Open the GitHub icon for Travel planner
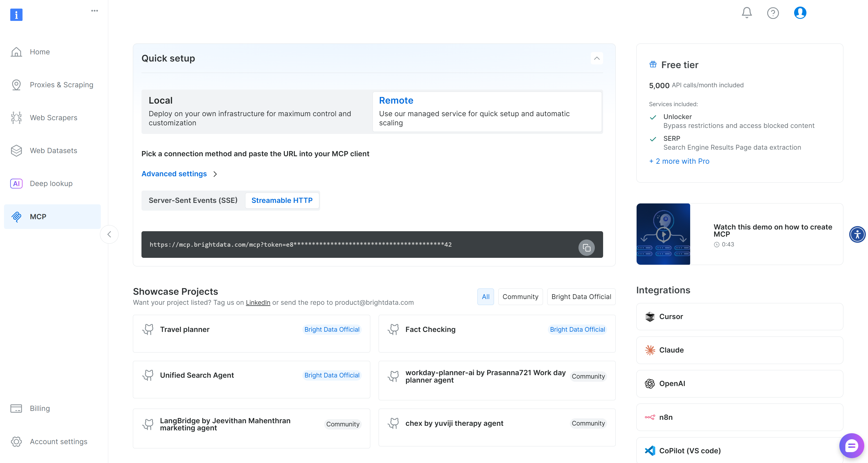This screenshot has height=463, width=868. [x=148, y=329]
